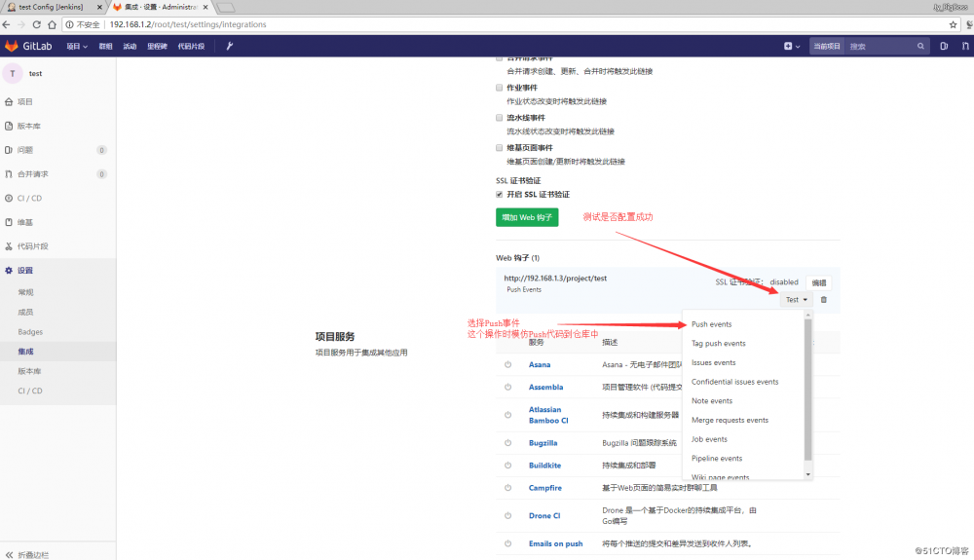
Task: Click the GitLab fox logo
Action: [x=11, y=46]
